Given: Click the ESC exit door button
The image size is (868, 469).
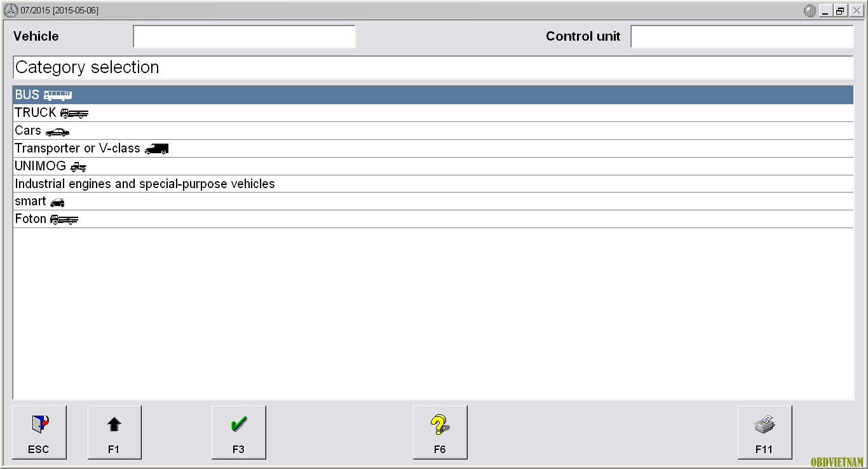Looking at the screenshot, I should [x=39, y=432].
